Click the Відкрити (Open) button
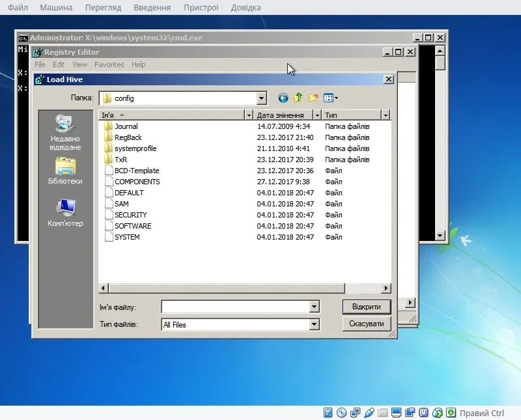Image resolution: width=521 pixels, height=420 pixels. coord(367,307)
